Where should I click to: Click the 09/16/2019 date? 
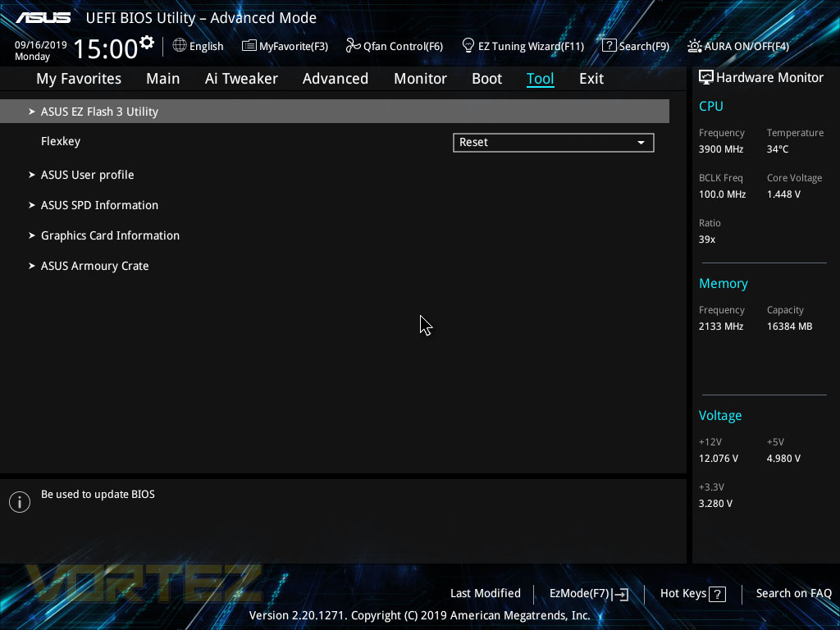click(x=41, y=45)
